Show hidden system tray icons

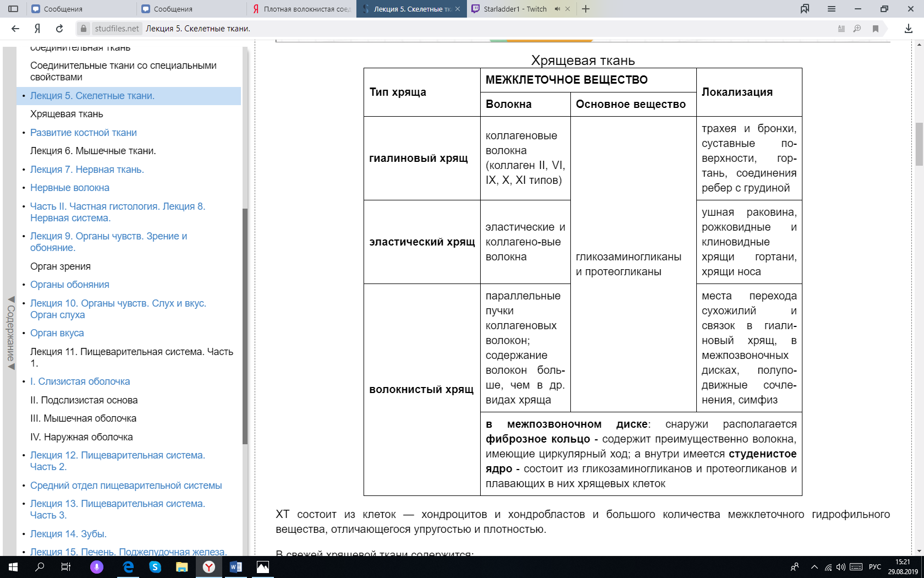[815, 567]
